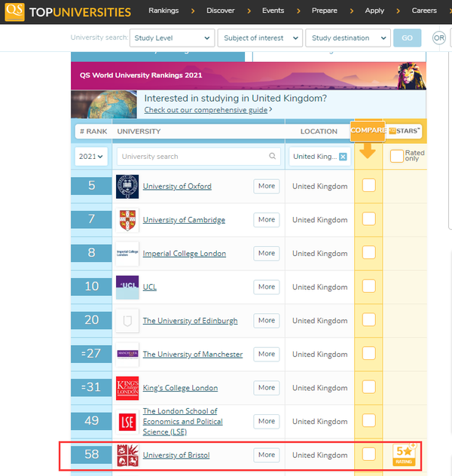
Task: Click the lion illustration in the banner
Action: [411, 76]
